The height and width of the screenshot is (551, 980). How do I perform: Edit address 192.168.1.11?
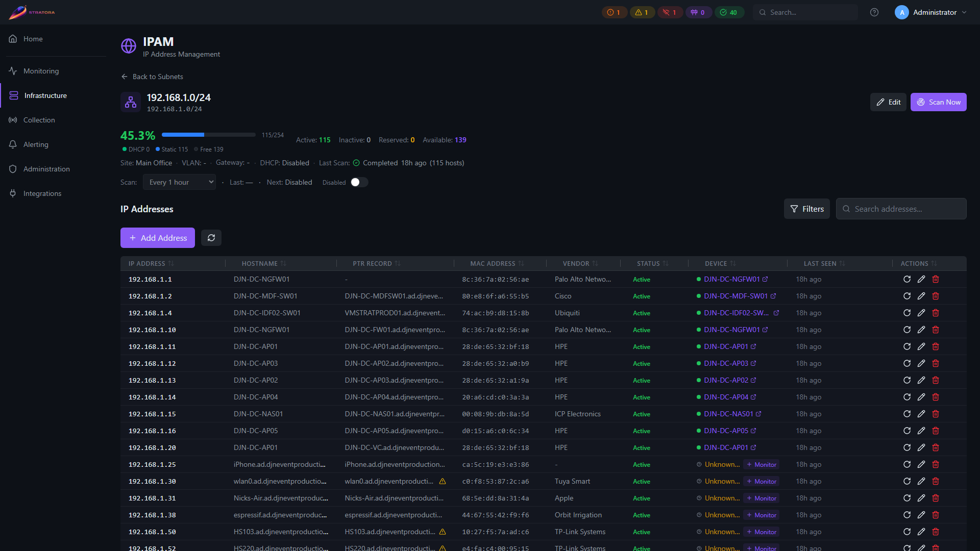(921, 346)
